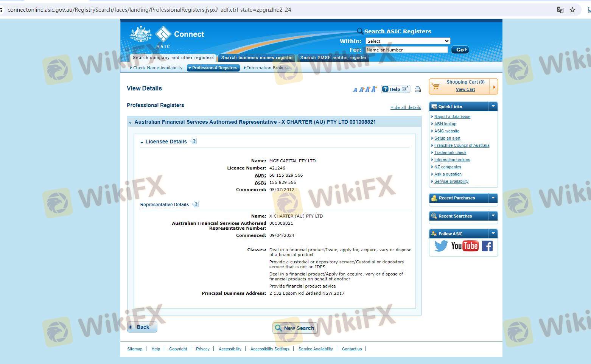Click the browser address bar URL

click(x=149, y=10)
